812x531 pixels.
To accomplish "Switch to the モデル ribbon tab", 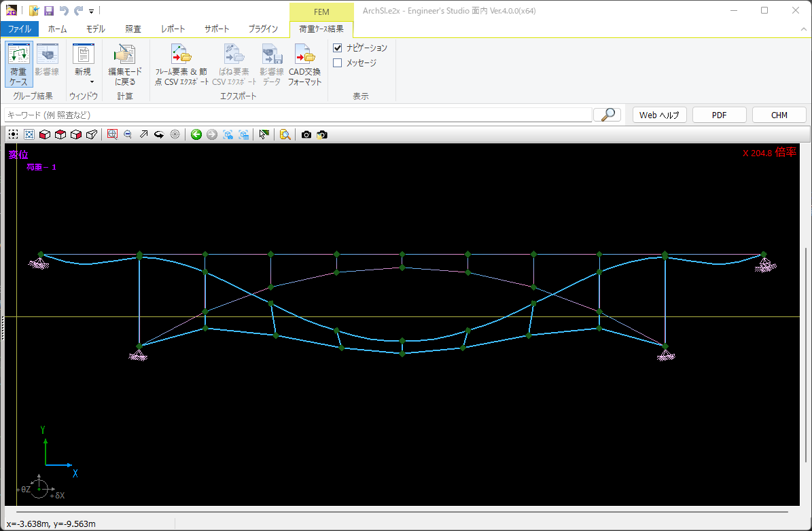I will click(95, 29).
